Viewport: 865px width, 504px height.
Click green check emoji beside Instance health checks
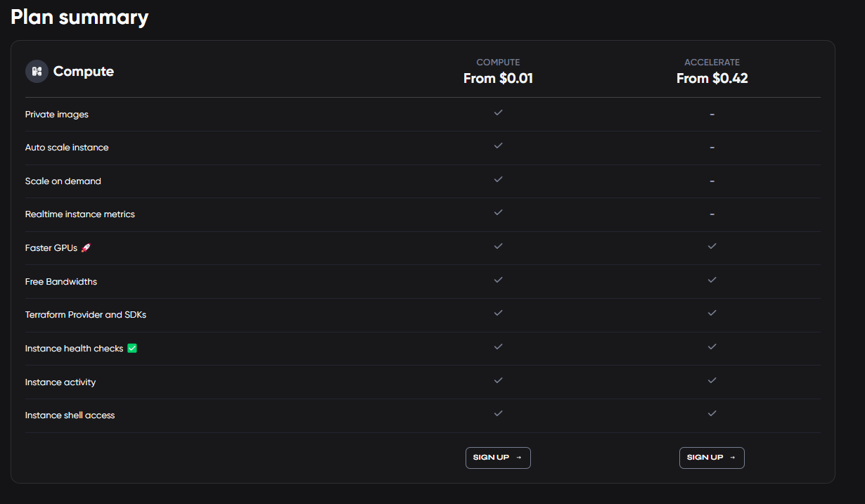[x=132, y=348]
